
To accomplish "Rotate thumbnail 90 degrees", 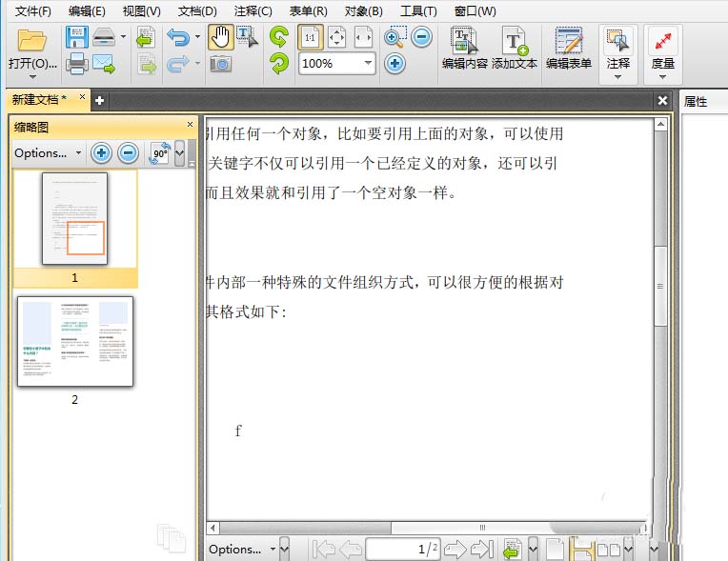I will click(158, 152).
